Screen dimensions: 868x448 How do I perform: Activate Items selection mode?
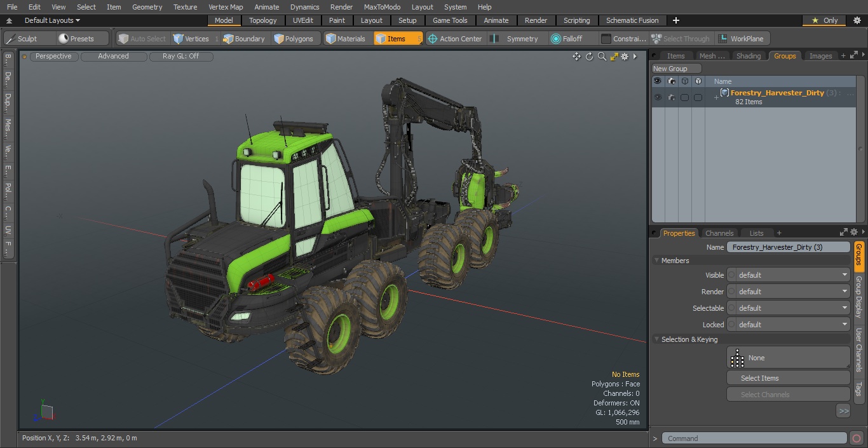pos(398,39)
